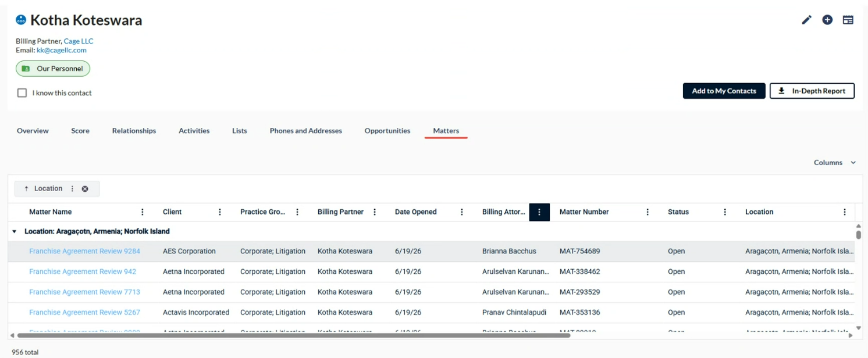Click the plus add icon

pyautogui.click(x=827, y=20)
